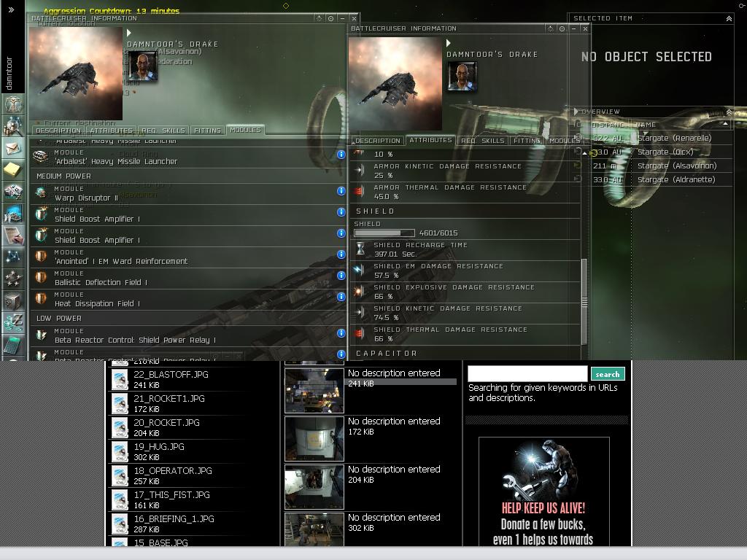Click the Help Keep Us Alive donate banner
Viewport: 747px width, 560px height.
(543, 491)
